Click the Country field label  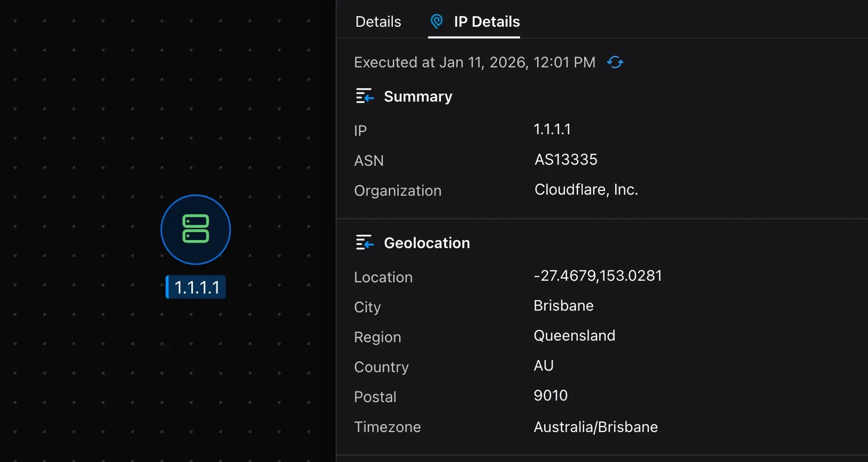[381, 367]
